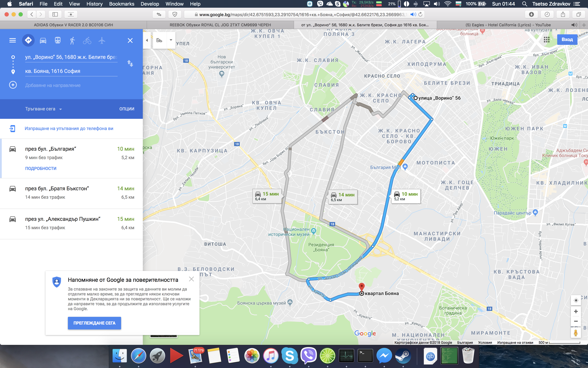Go forward in Safari history
The width and height of the screenshot is (588, 368).
[x=41, y=14]
